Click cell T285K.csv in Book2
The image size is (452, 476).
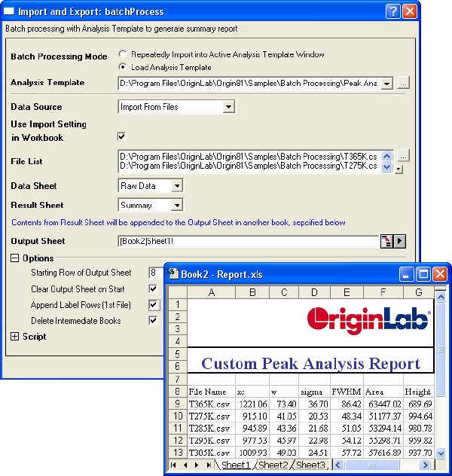(x=211, y=429)
